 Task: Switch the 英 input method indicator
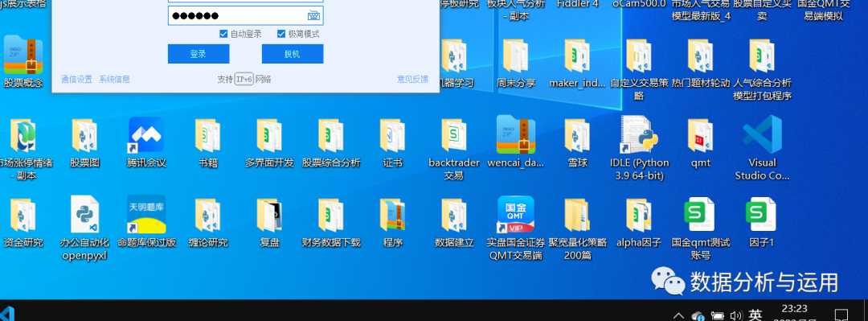755,315
